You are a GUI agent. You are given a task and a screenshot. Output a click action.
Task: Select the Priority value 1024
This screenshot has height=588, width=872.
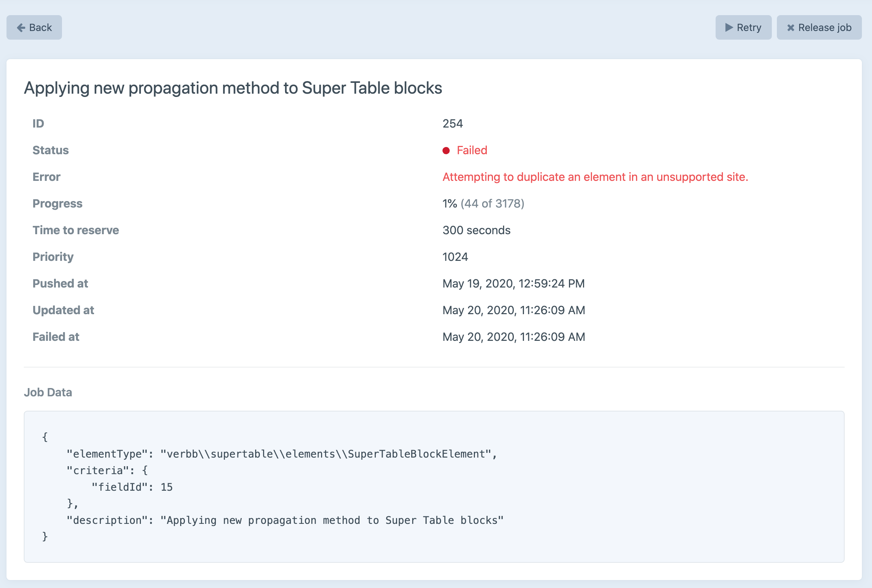455,257
